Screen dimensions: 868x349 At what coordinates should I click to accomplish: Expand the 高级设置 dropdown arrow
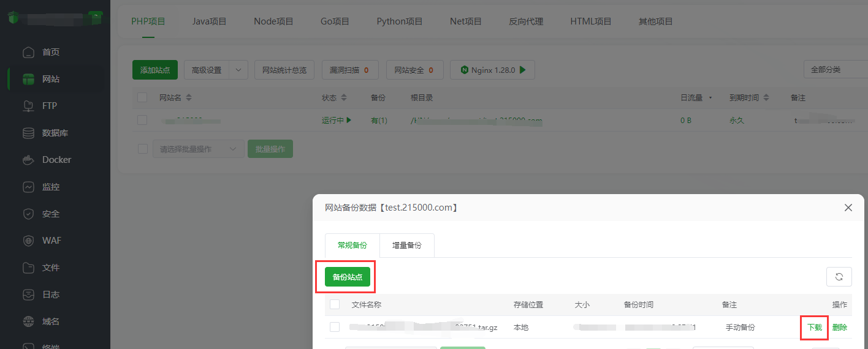click(238, 70)
